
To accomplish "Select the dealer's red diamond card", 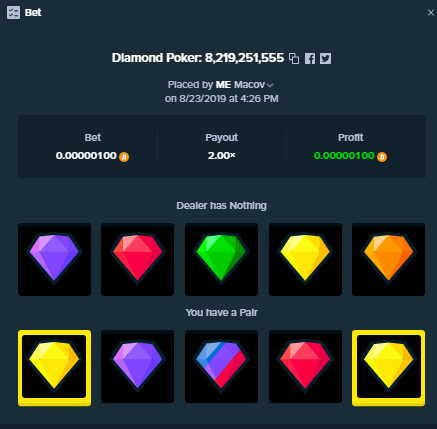I will 137,259.
